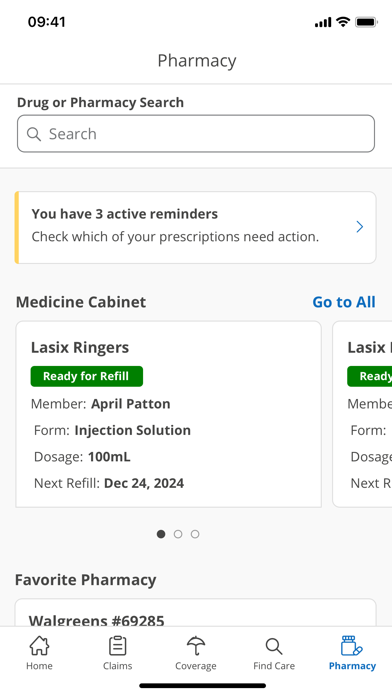392x696 pixels.
Task: Select the third carousel page dot
Action: click(195, 534)
